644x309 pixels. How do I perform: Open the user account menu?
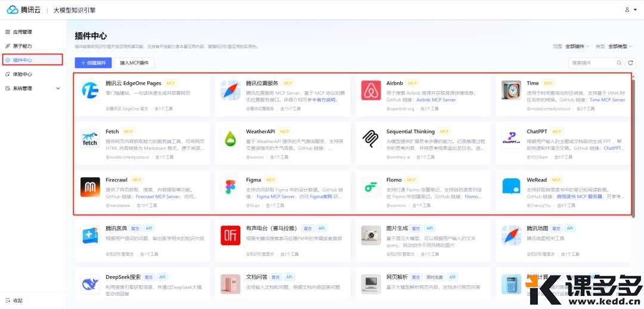tap(629, 10)
